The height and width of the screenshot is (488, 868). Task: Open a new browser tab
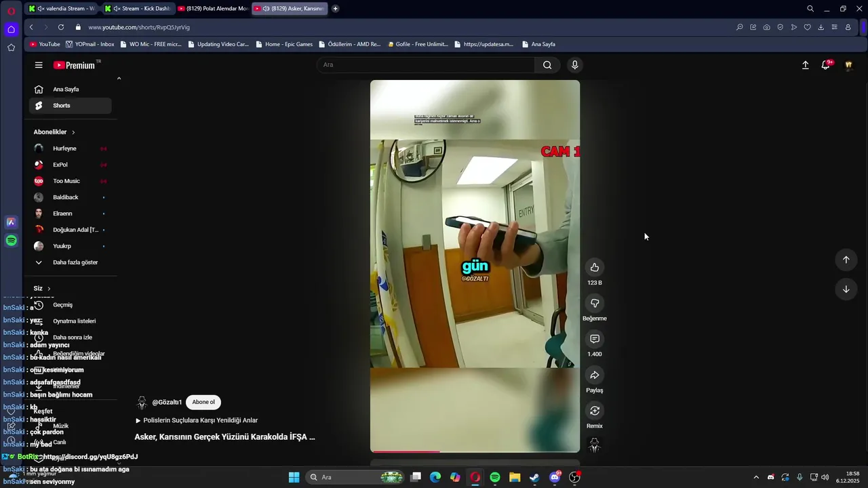(x=335, y=9)
